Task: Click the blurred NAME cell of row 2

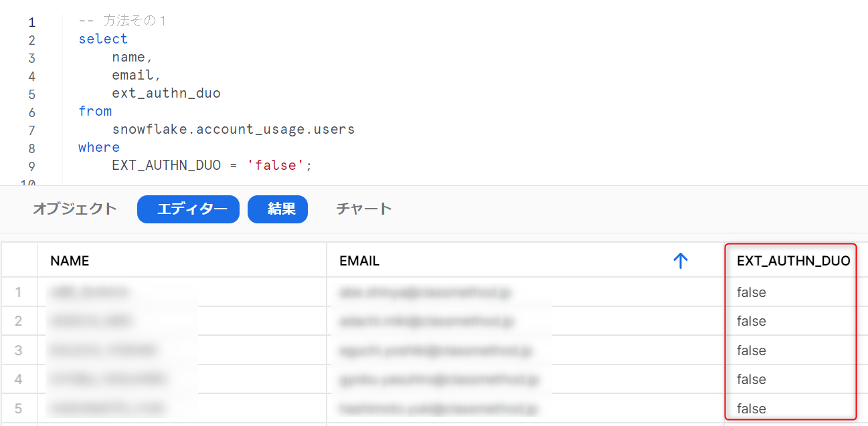Action: coord(120,321)
